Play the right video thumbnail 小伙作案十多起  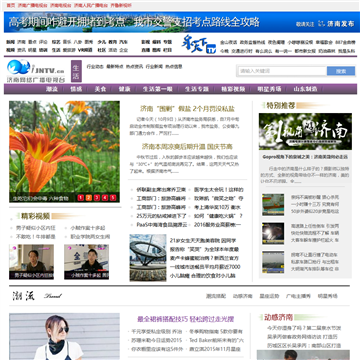tap(86, 262)
